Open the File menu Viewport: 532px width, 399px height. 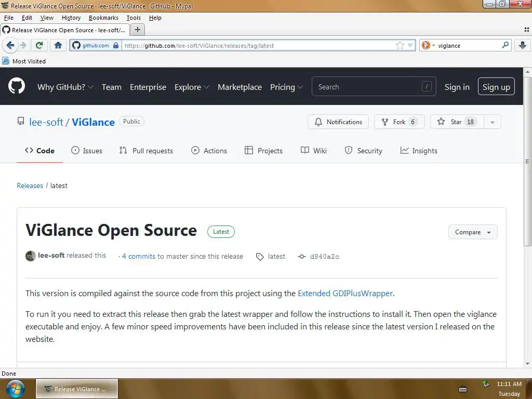tap(8, 18)
